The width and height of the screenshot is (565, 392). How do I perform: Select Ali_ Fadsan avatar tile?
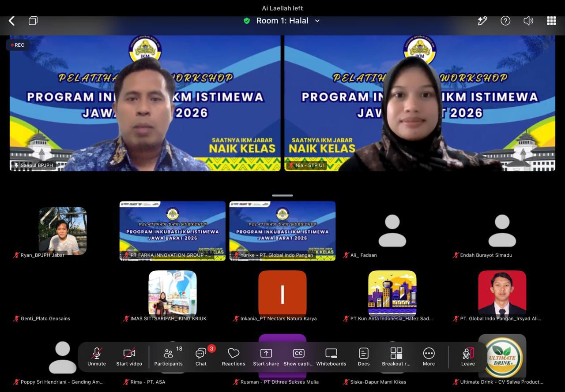[392, 231]
